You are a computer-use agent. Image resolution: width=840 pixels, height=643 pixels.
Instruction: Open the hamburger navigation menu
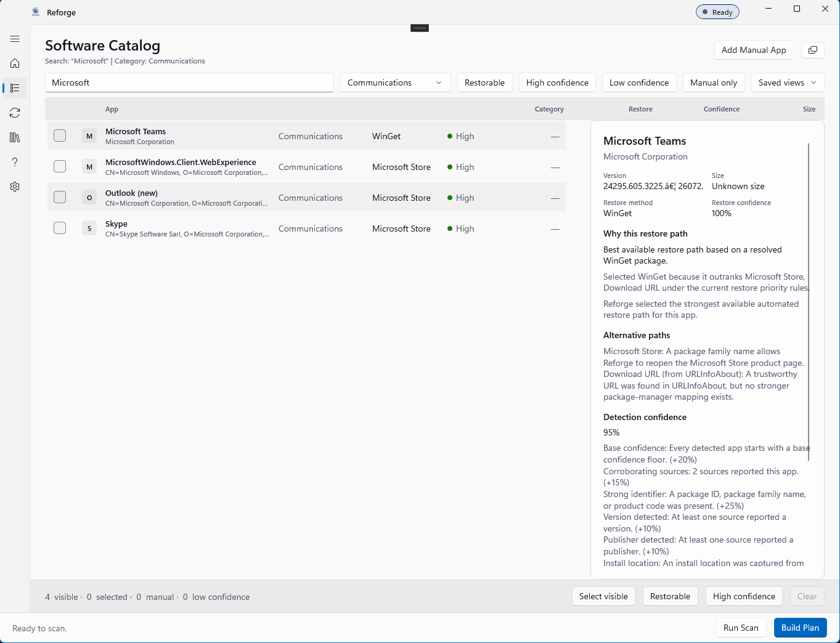tap(15, 39)
